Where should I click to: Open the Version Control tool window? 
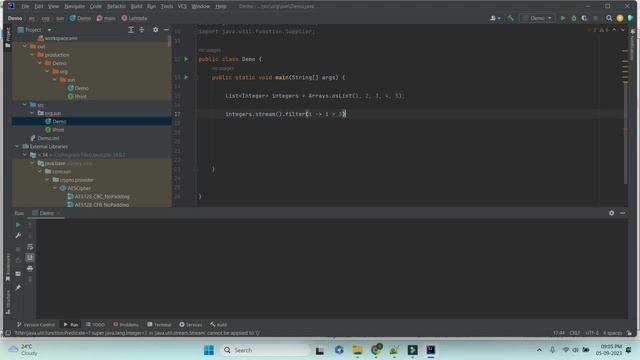pyautogui.click(x=36, y=325)
